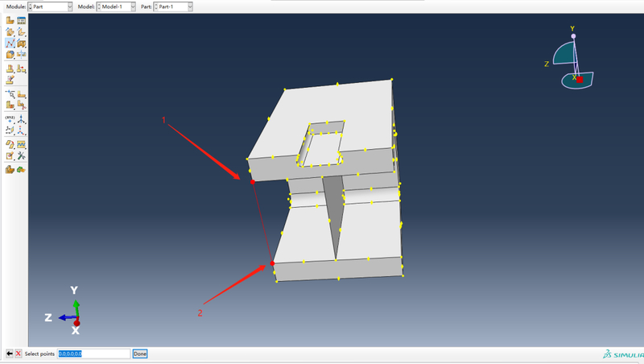The image size is (644, 364).
Task: Select the Create Cut Extrude tool
Action: [22, 43]
